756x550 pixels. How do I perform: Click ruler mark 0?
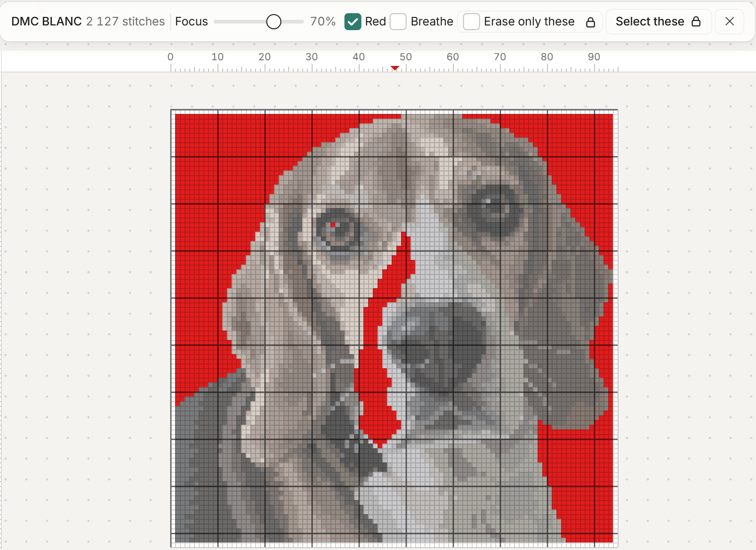coord(170,57)
